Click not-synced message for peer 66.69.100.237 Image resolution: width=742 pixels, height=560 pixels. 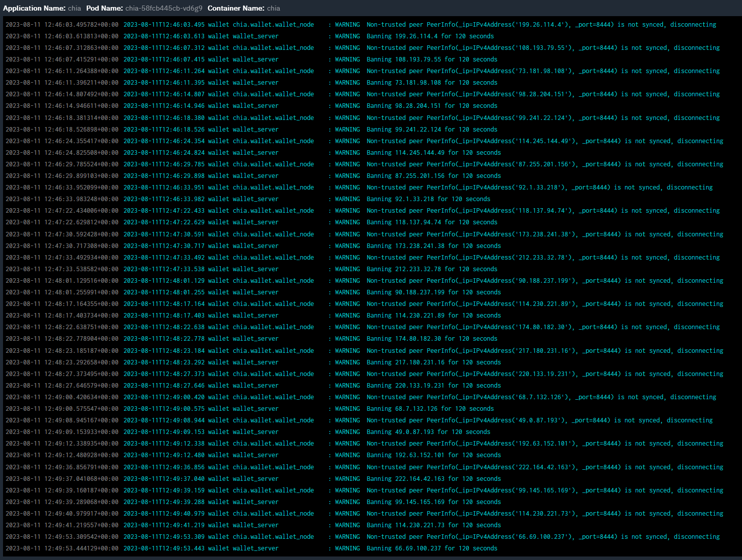[543, 537]
